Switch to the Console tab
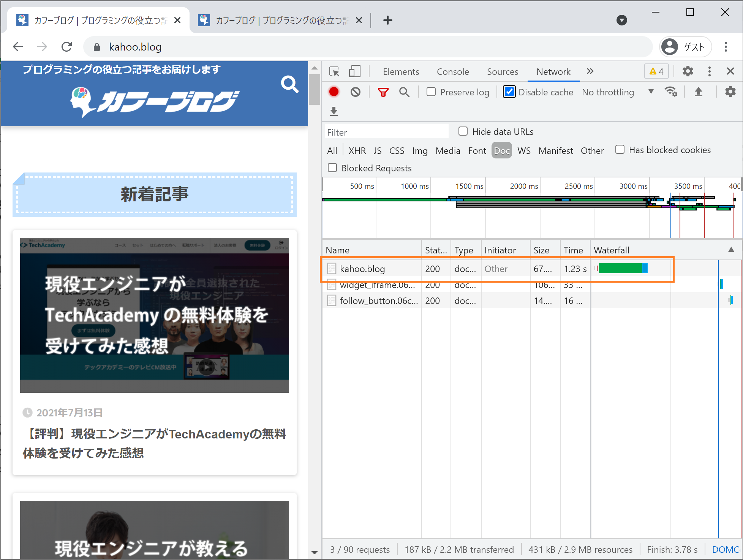 tap(453, 71)
